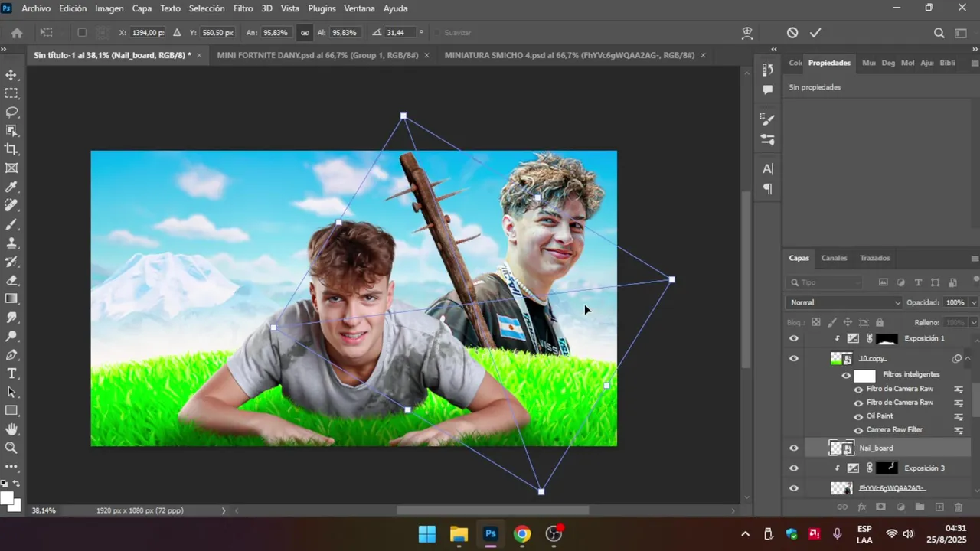Select the Zoom tool
Image resolution: width=980 pixels, height=551 pixels.
(11, 448)
